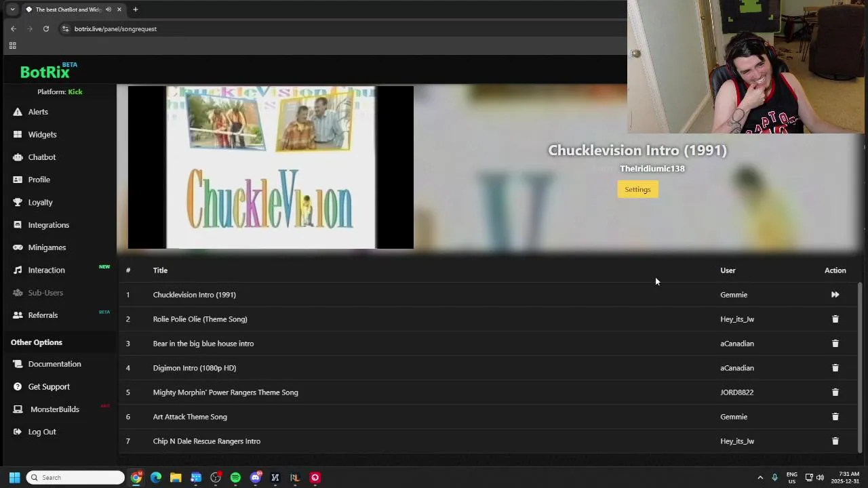Screen dimensions: 868x488
Task: Open Spotify from the taskbar
Action: [x=235, y=478]
